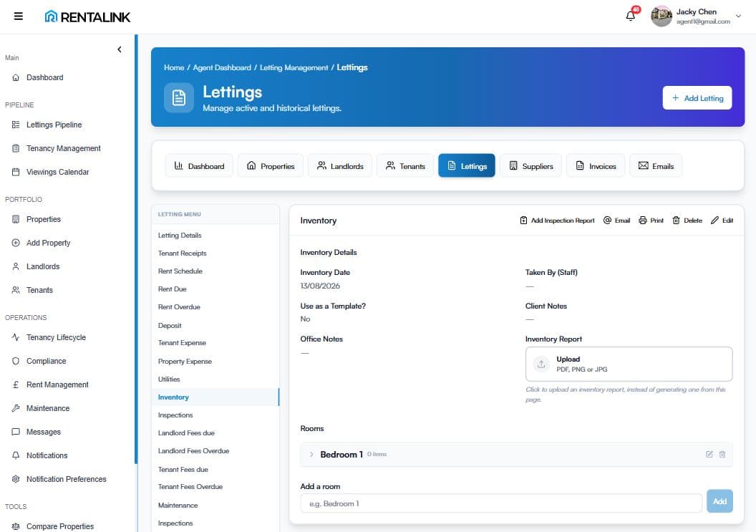Switch to the Properties tab
This screenshot has height=532, width=756.
click(x=271, y=166)
